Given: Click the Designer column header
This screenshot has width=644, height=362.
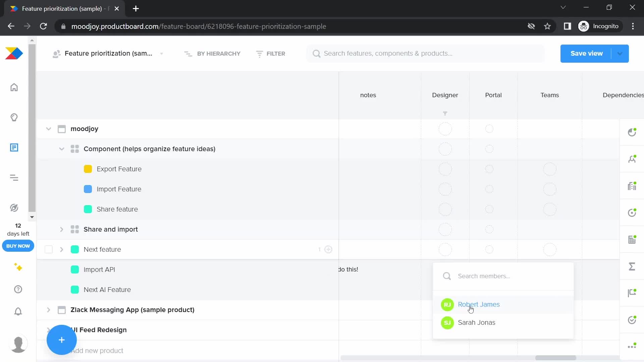Looking at the screenshot, I should point(445,95).
